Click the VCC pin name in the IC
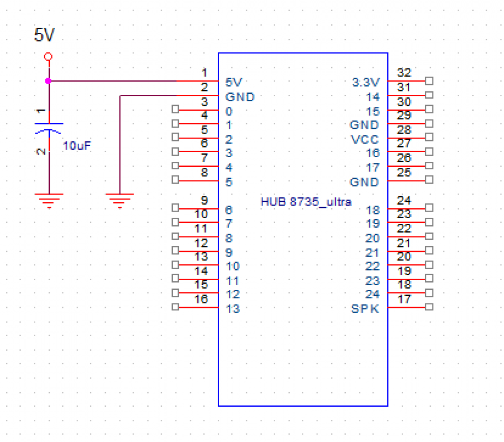 tap(365, 139)
